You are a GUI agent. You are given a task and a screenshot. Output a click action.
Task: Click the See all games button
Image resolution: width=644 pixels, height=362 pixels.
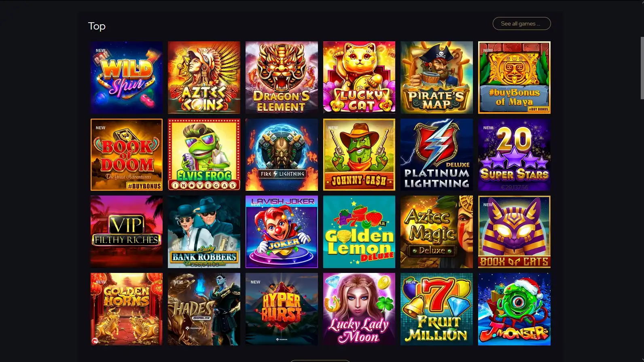[x=521, y=23]
